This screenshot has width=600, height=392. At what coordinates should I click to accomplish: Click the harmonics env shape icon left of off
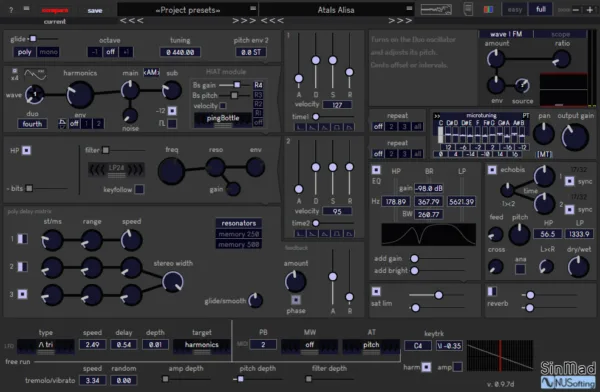pos(62,124)
